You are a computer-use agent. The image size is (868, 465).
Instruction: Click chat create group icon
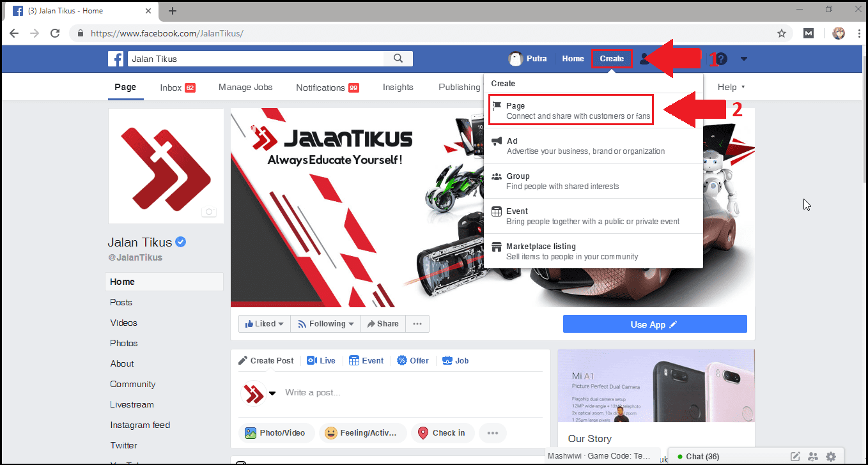pos(813,457)
